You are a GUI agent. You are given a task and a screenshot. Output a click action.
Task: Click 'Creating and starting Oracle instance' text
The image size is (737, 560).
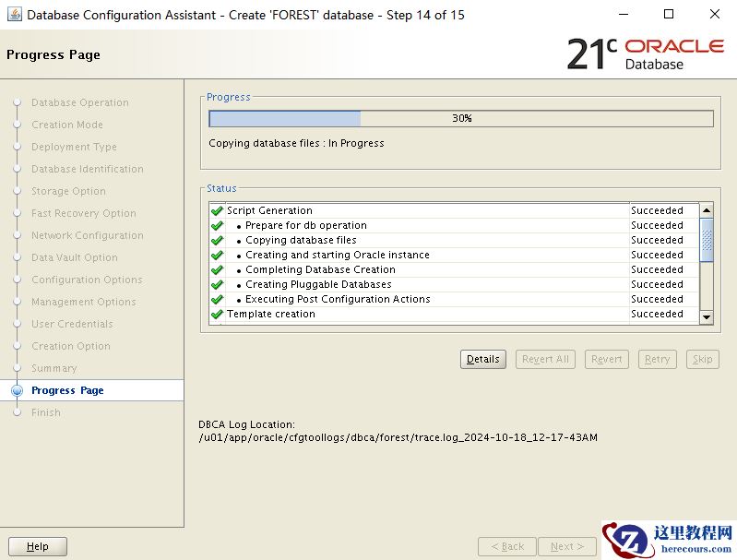pyautogui.click(x=338, y=255)
